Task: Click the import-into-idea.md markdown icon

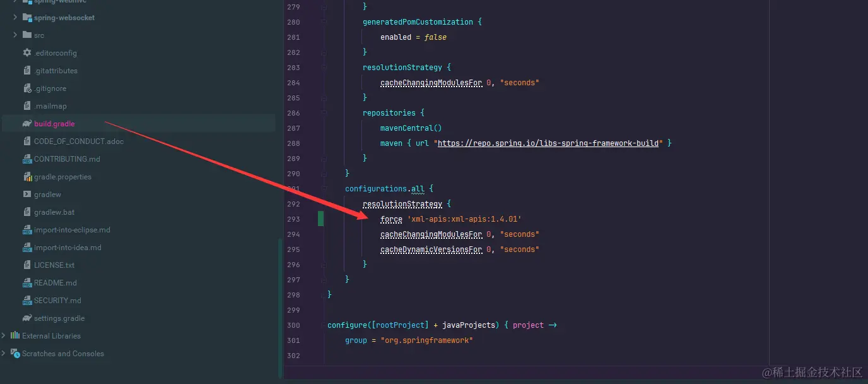Action: tap(27, 248)
